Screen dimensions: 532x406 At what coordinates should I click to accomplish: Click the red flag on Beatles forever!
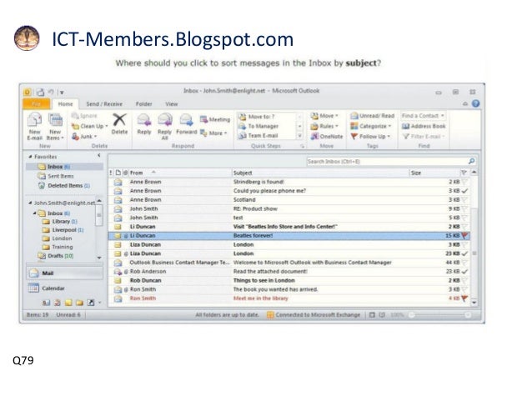point(464,235)
